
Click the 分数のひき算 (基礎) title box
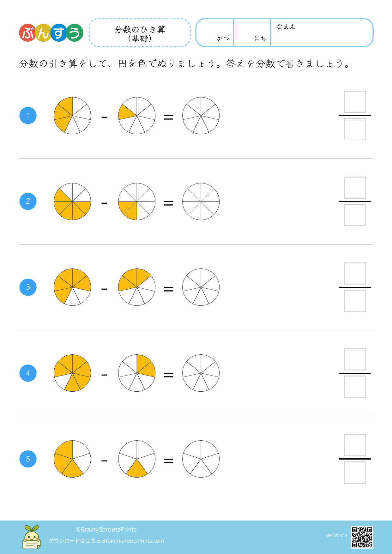click(140, 33)
